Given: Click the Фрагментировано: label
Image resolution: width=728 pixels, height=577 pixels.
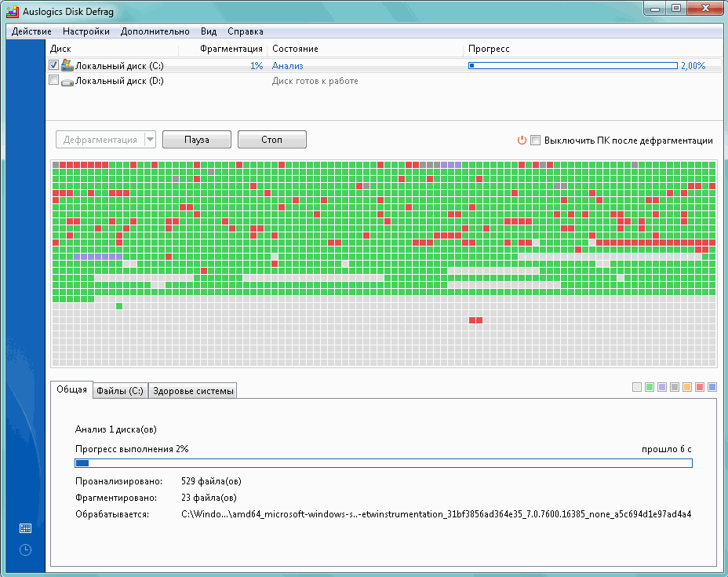Looking at the screenshot, I should (x=116, y=498).
